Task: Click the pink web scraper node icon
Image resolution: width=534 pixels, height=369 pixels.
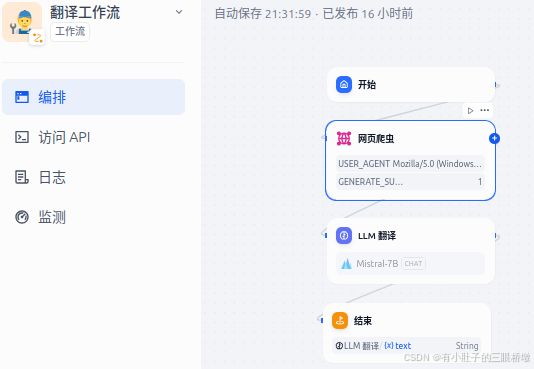Action: pos(344,139)
